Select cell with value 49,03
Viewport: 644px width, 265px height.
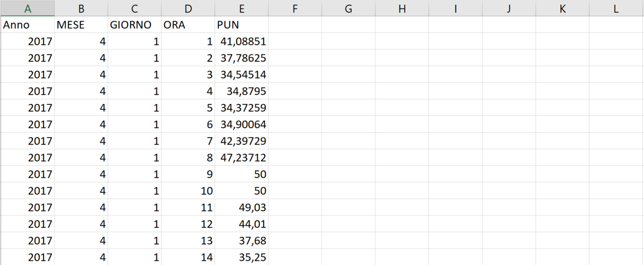pos(242,207)
